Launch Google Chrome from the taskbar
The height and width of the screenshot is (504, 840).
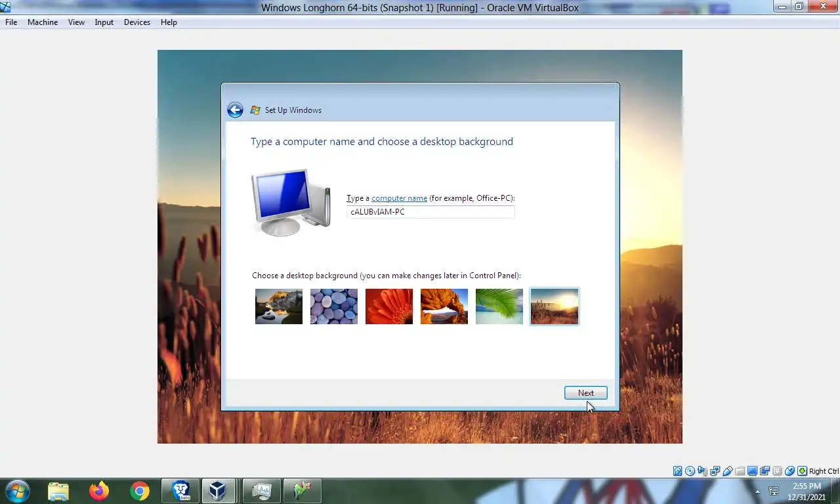click(139, 491)
